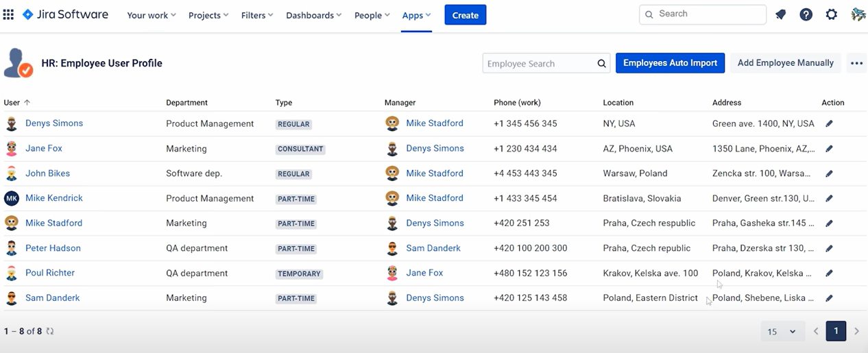868x353 pixels.
Task: Open the help question mark icon
Action: coord(806,14)
